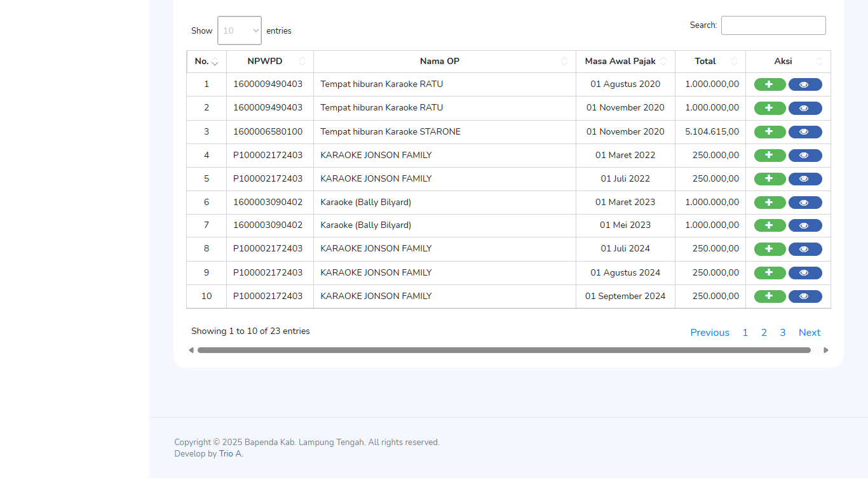Viewport: 868px width, 480px height.
Task: Click green plus button in row 10
Action: click(x=770, y=297)
